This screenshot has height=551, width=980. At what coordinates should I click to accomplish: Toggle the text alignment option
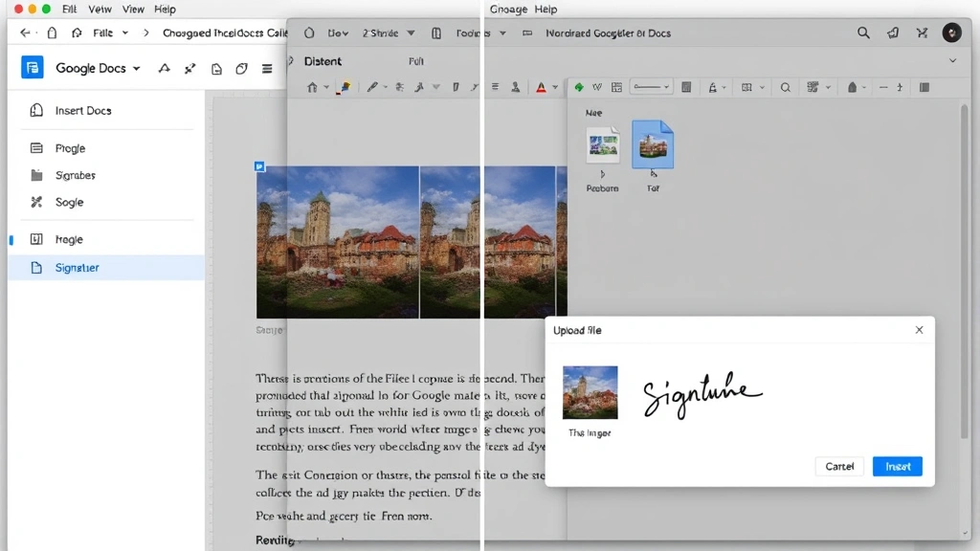[495, 87]
